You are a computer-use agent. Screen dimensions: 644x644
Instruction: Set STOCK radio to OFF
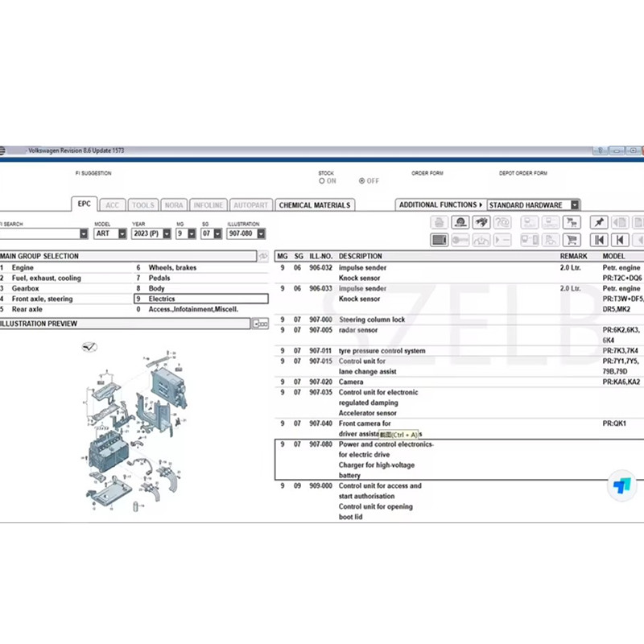(361, 180)
